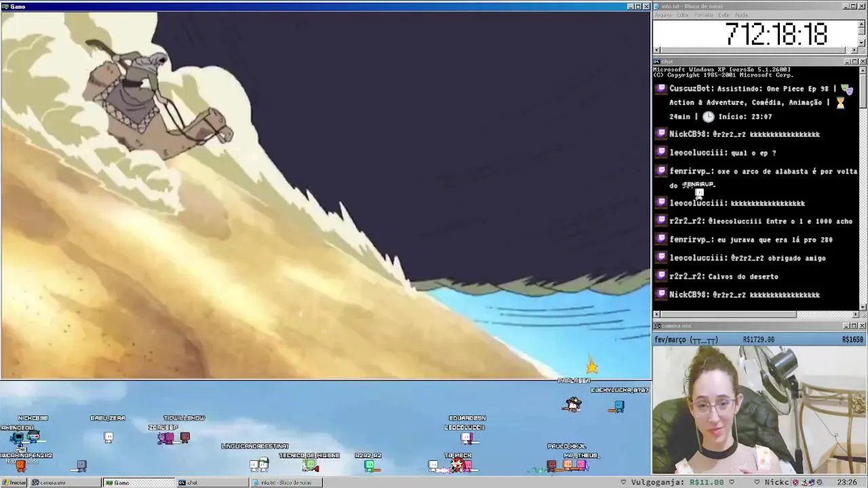This screenshot has width=868, height=488.
Task: Click the MA_THEUS_ name label in game overlay
Action: (x=581, y=455)
